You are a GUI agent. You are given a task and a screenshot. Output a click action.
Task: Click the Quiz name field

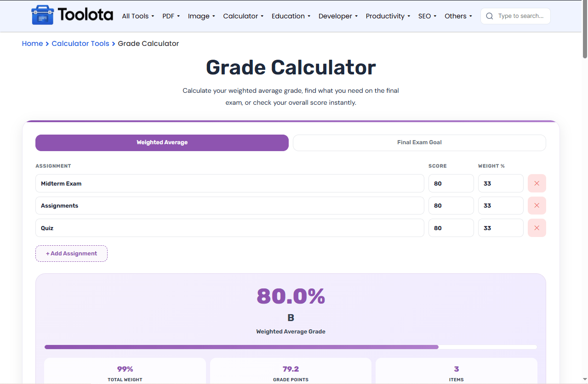(230, 228)
